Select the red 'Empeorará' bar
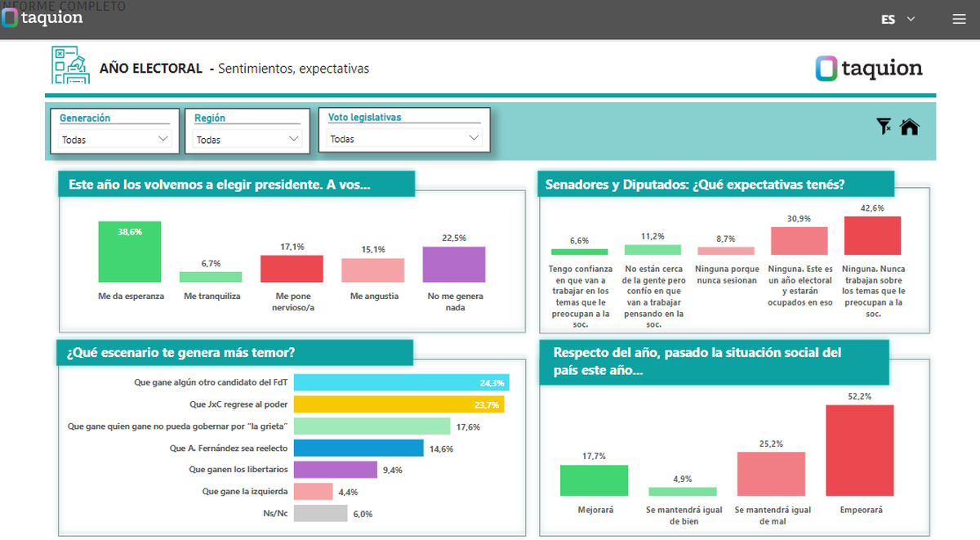The image size is (980, 540). tap(859, 450)
